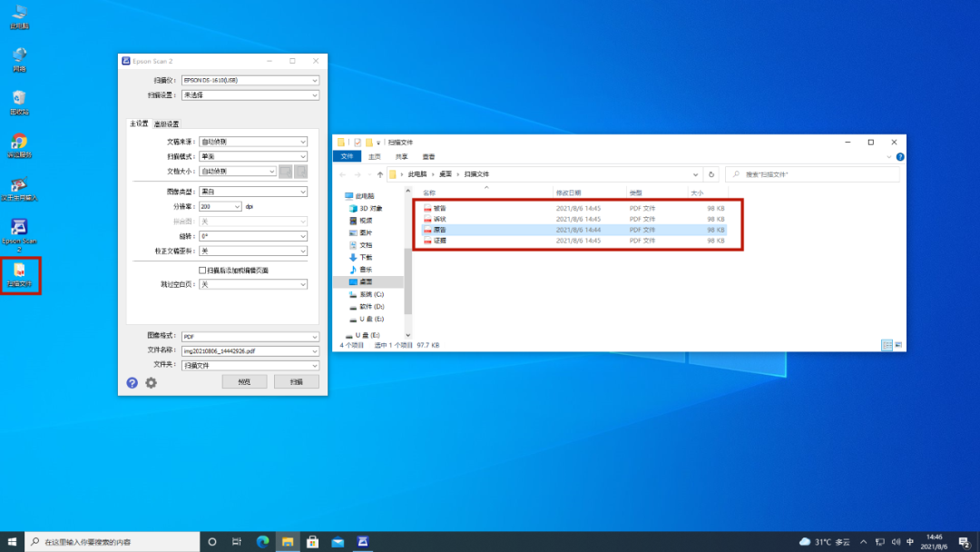Open 文件夹 dropdown showing 扫描文件

point(250,366)
